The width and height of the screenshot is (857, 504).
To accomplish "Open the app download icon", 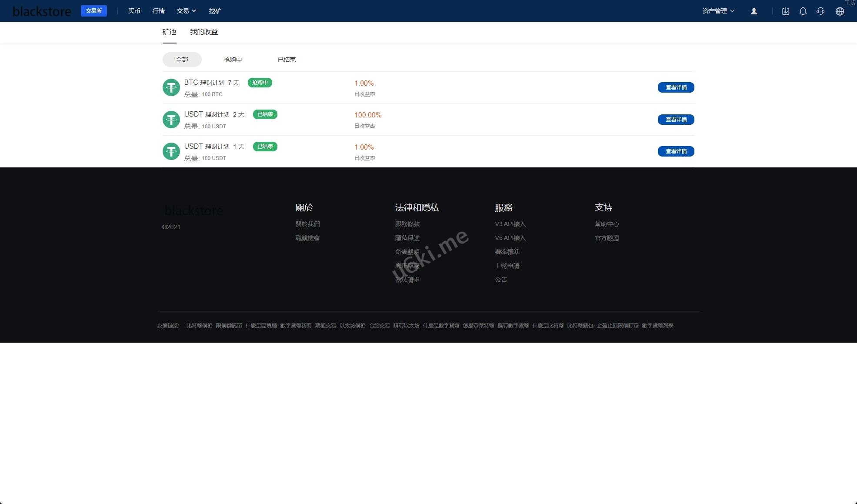I will (x=785, y=11).
